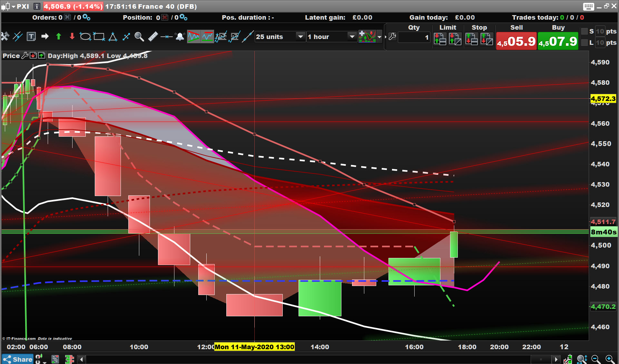Select the rectangle drawing tool
The height and width of the screenshot is (364, 619).
(99, 37)
